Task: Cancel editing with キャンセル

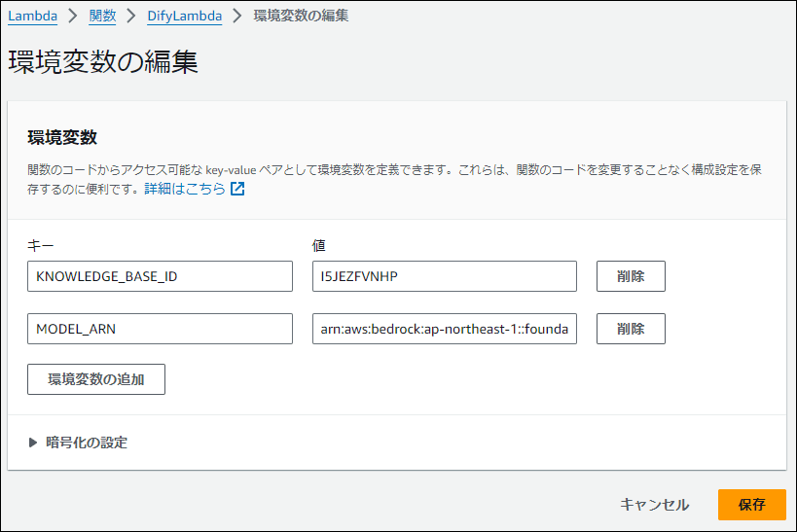Action: (x=655, y=505)
